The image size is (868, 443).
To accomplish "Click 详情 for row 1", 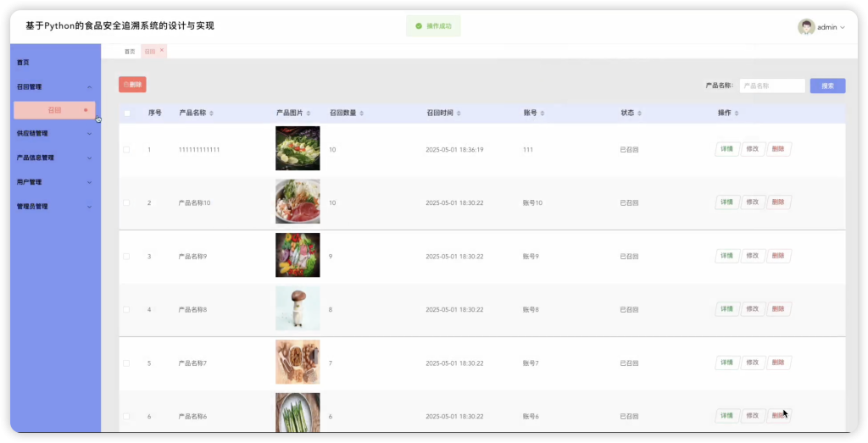I will click(727, 149).
